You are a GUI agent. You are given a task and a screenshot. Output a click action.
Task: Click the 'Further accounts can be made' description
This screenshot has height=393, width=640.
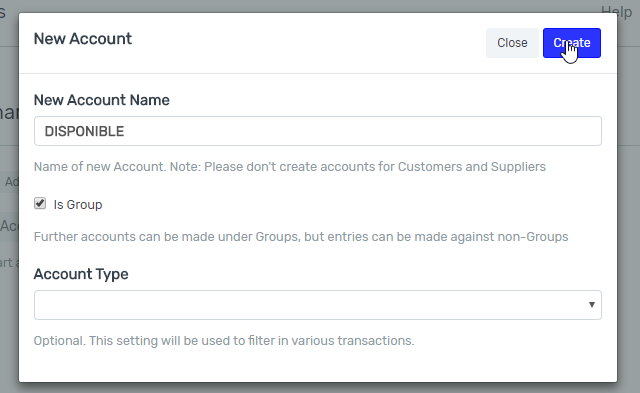point(301,237)
